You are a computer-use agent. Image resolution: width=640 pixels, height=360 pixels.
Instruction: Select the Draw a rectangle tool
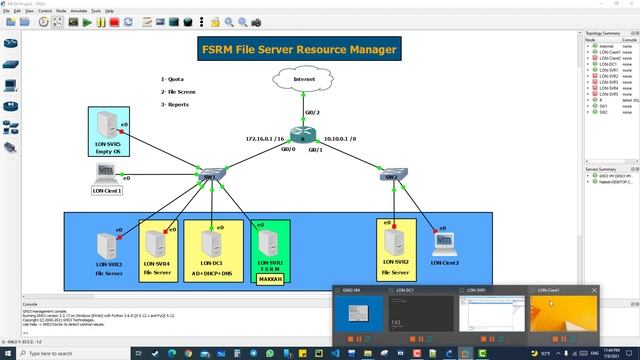[174, 22]
